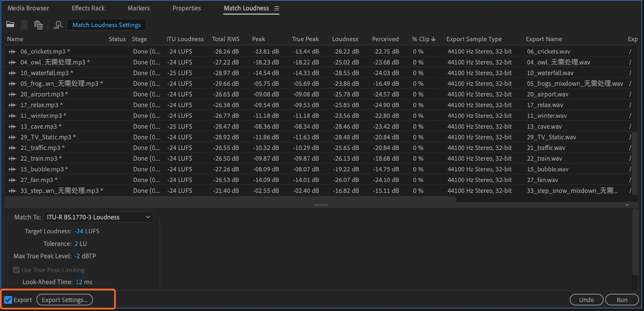Uncheck the Export checkbox
Screen dimensions: 644x311
click(8, 300)
